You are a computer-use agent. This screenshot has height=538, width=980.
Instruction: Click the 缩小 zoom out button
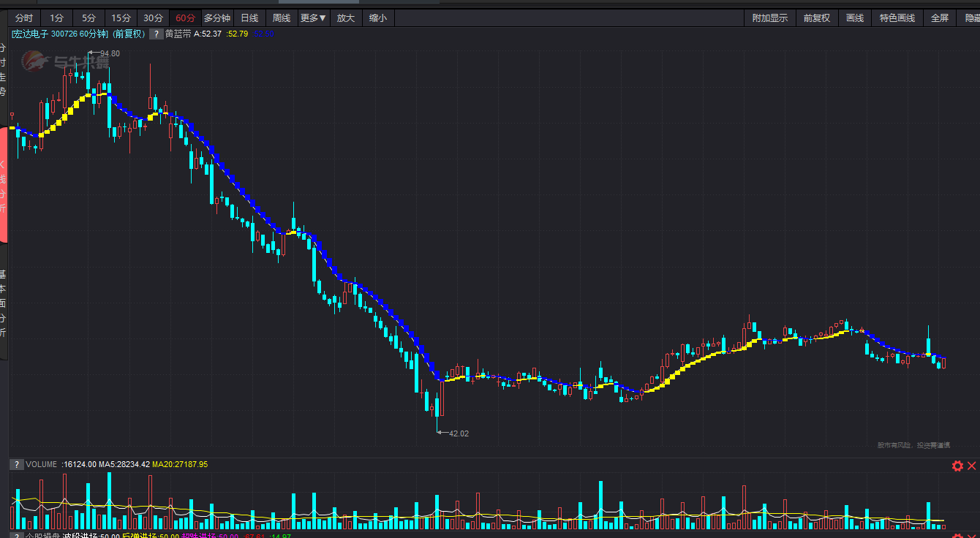378,18
